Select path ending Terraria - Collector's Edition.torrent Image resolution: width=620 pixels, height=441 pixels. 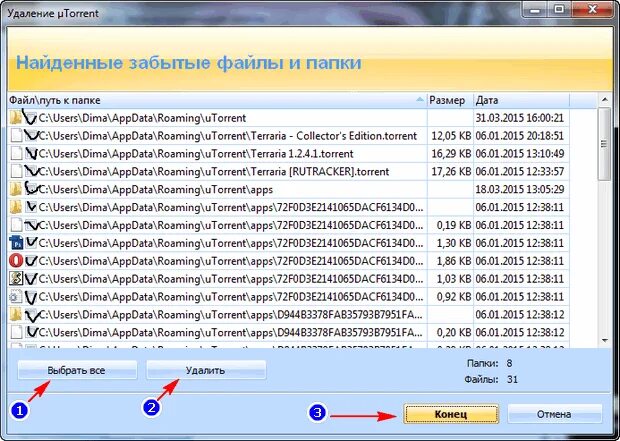pyautogui.click(x=228, y=136)
